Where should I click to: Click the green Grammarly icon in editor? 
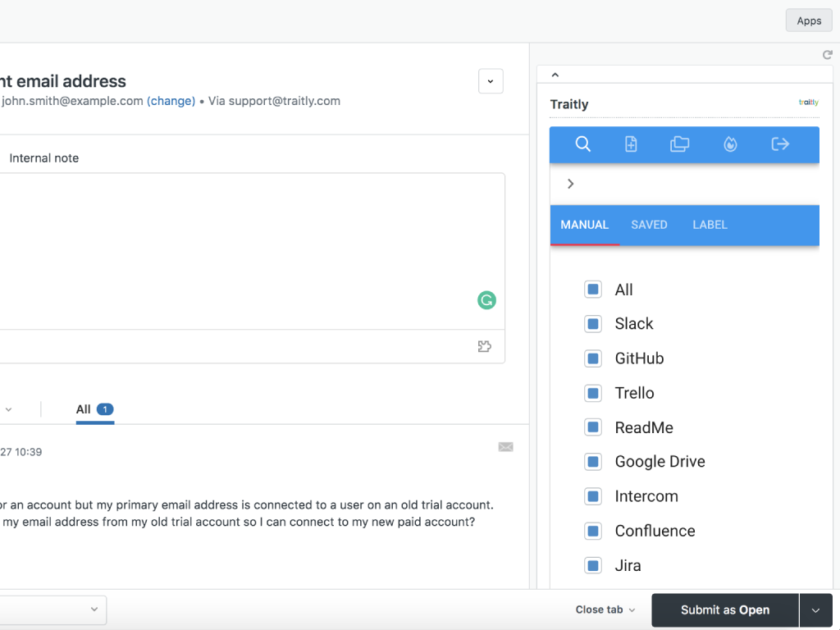[x=486, y=300]
